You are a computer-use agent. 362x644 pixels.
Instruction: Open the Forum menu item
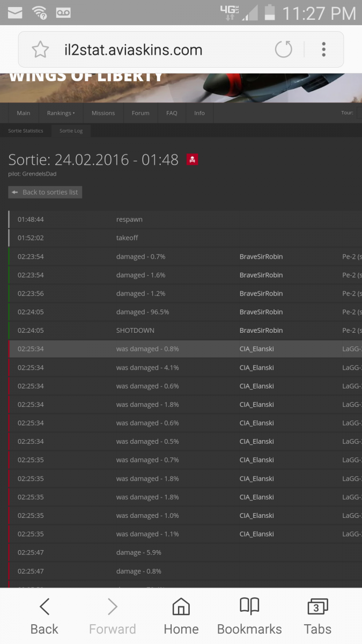pos(141,113)
